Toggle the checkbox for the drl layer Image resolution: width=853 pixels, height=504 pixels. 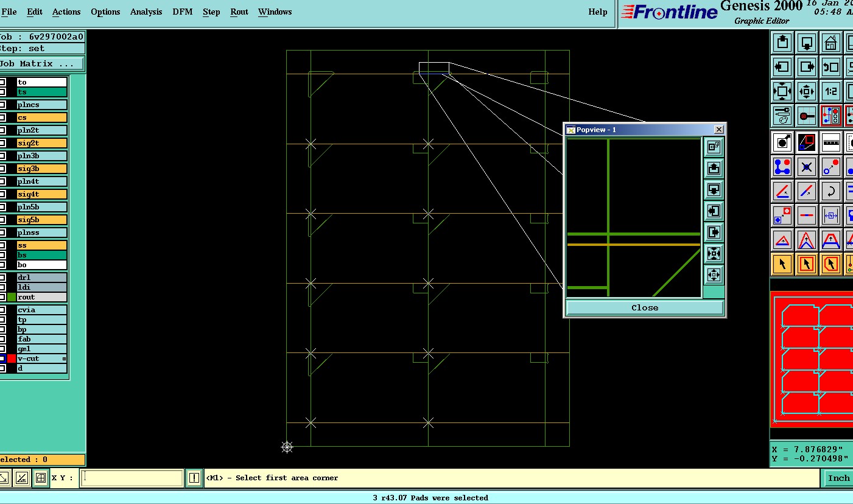point(2,278)
